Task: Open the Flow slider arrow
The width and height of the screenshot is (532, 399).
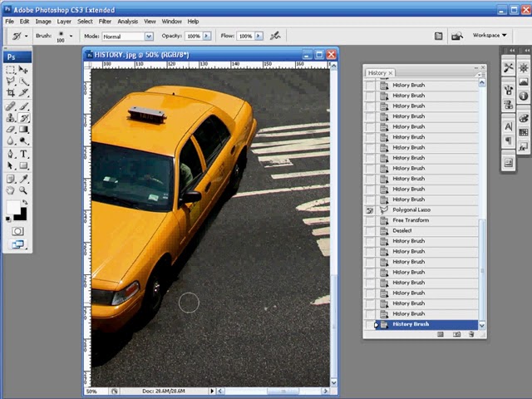Action: 259,36
